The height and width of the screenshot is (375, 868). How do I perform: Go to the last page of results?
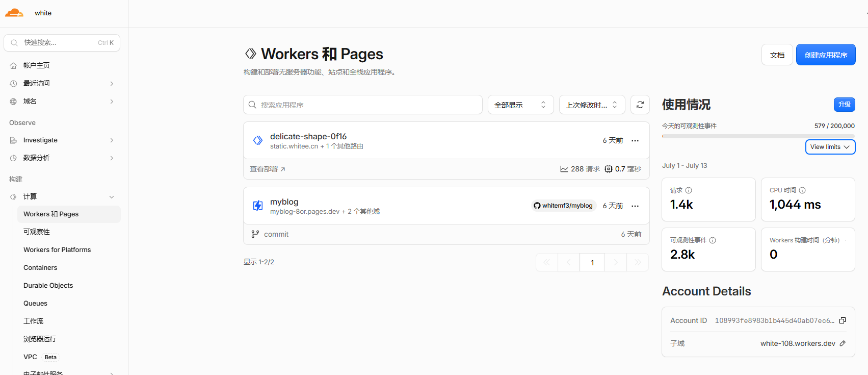pos(638,262)
